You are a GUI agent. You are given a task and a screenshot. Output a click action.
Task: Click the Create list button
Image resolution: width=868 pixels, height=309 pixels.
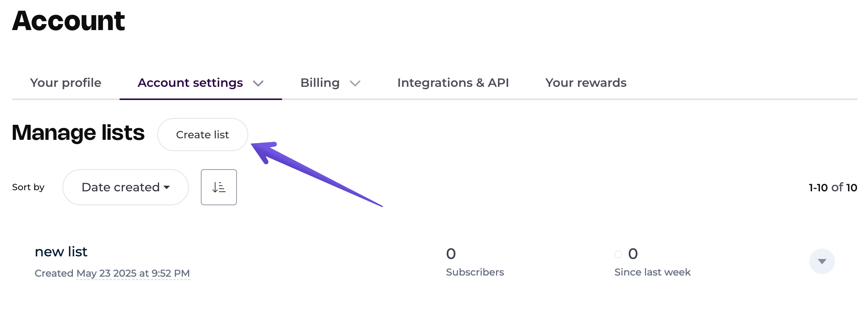203,135
